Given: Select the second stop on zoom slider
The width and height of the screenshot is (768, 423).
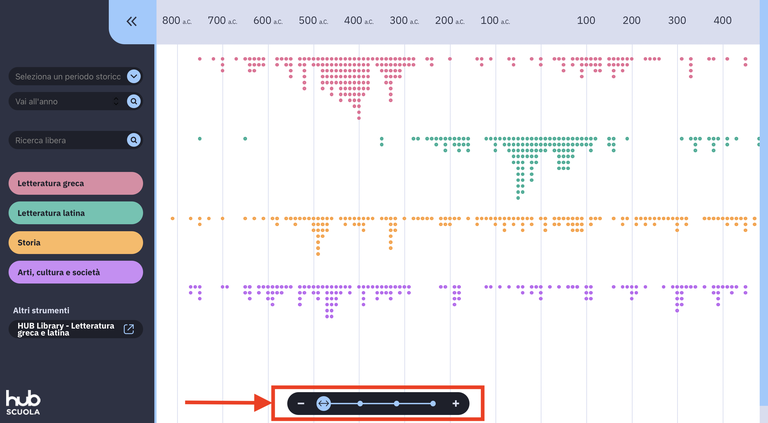Looking at the screenshot, I should point(360,403).
